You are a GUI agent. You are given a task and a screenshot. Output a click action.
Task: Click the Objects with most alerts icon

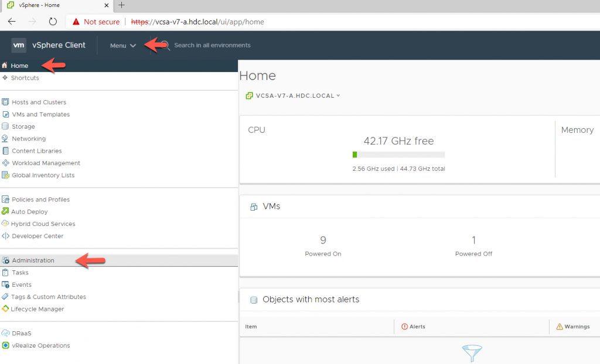tap(254, 300)
